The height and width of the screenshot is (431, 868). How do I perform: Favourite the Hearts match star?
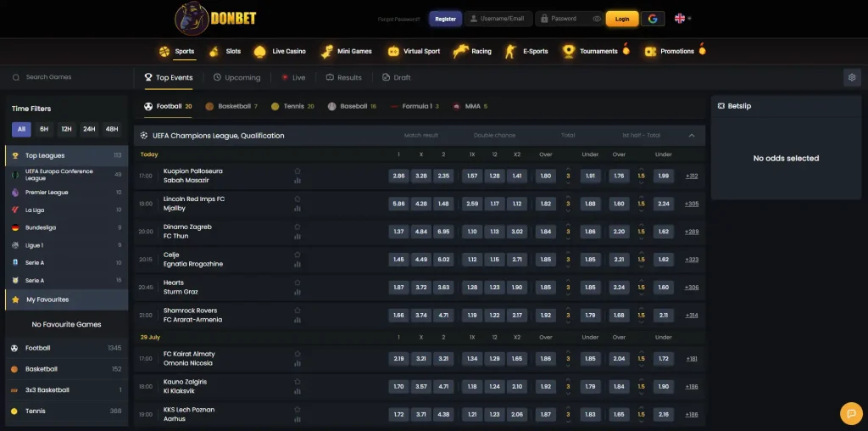(x=298, y=283)
